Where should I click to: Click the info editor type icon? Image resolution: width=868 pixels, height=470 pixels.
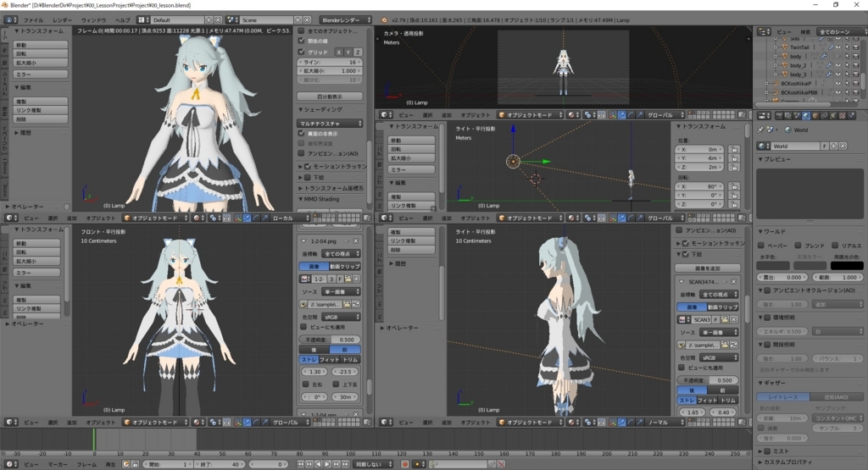pyautogui.click(x=10, y=20)
